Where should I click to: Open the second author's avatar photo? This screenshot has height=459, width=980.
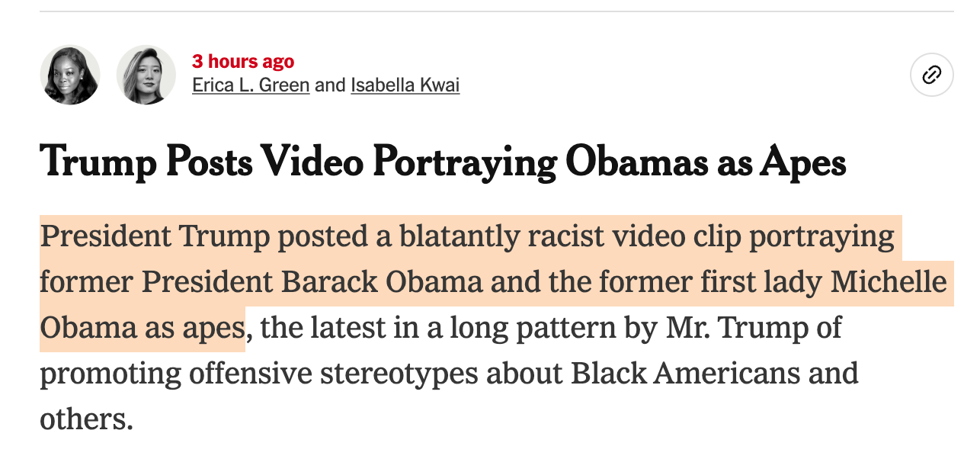pyautogui.click(x=146, y=75)
